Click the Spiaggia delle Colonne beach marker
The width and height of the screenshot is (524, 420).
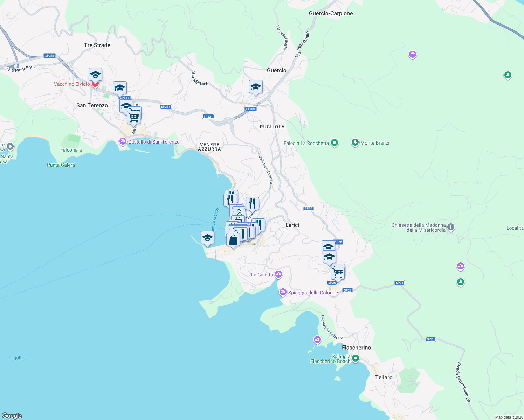[283, 292]
